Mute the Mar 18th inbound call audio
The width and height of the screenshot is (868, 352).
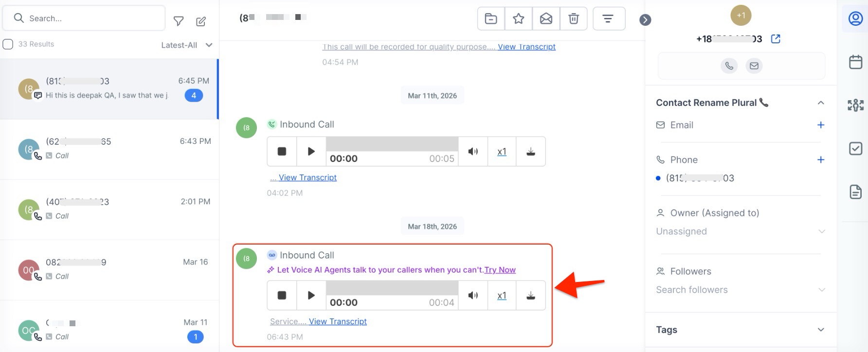click(472, 296)
